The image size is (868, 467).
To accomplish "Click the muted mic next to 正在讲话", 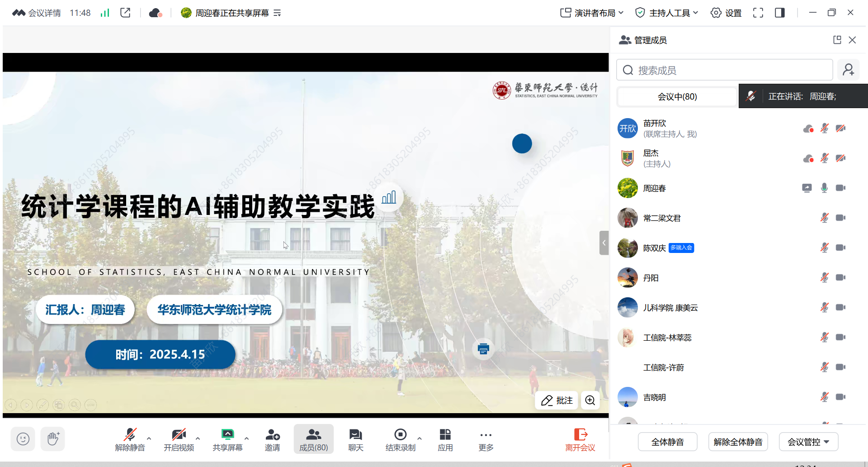I will click(751, 96).
